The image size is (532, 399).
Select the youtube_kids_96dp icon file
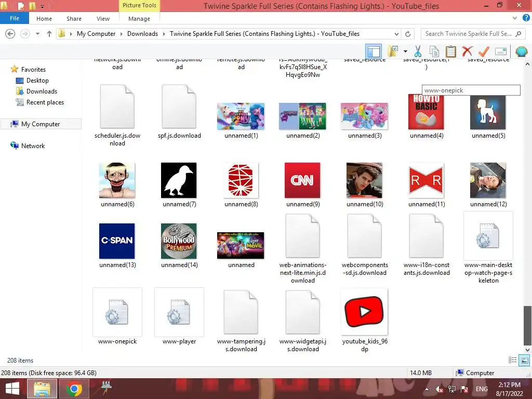(364, 312)
